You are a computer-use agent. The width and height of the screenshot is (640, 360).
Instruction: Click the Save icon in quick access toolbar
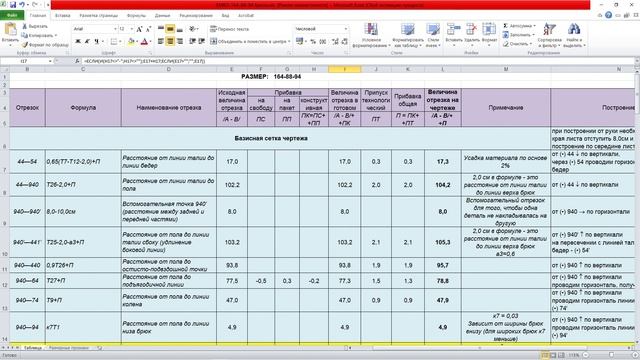[x=13, y=5]
